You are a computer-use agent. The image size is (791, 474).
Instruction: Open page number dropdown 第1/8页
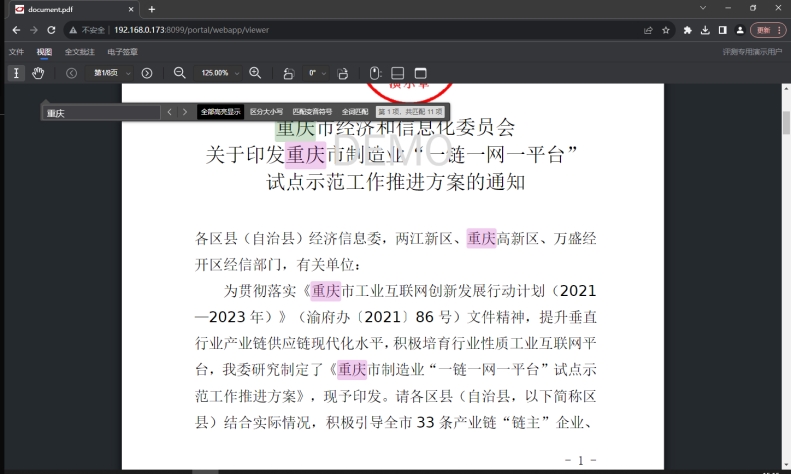(109, 73)
